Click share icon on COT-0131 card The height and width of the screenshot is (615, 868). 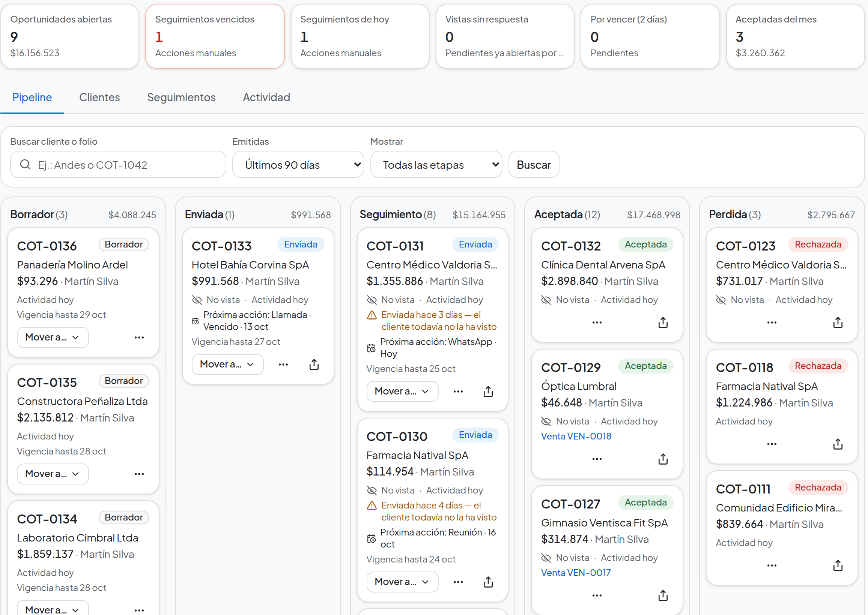coord(488,391)
